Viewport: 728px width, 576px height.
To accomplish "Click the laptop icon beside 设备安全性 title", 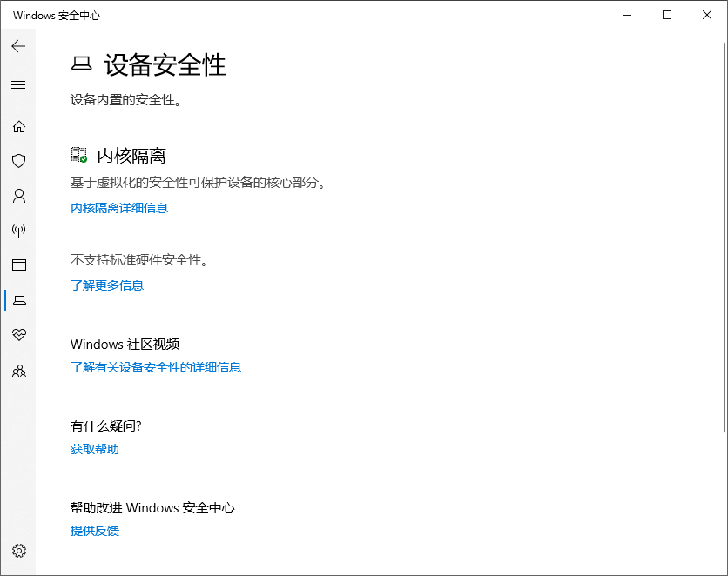I will click(x=81, y=64).
